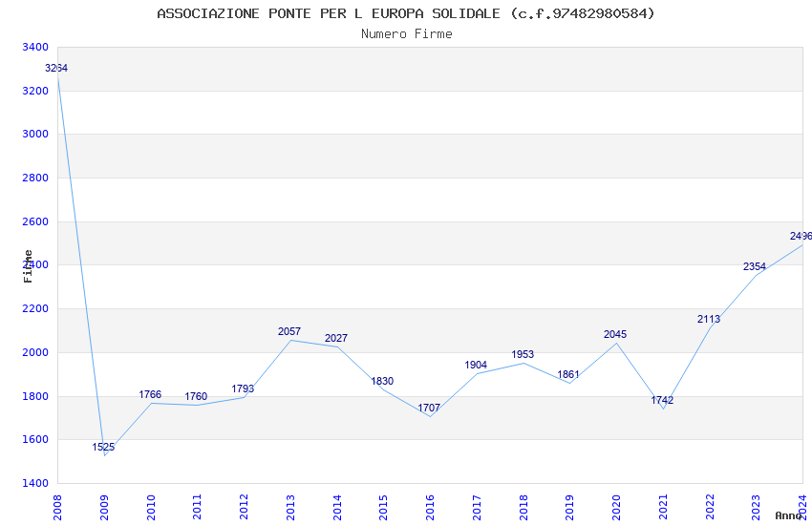The image size is (812, 525).
Task: Select the 2000 y-axis tick label
Action: (35, 352)
